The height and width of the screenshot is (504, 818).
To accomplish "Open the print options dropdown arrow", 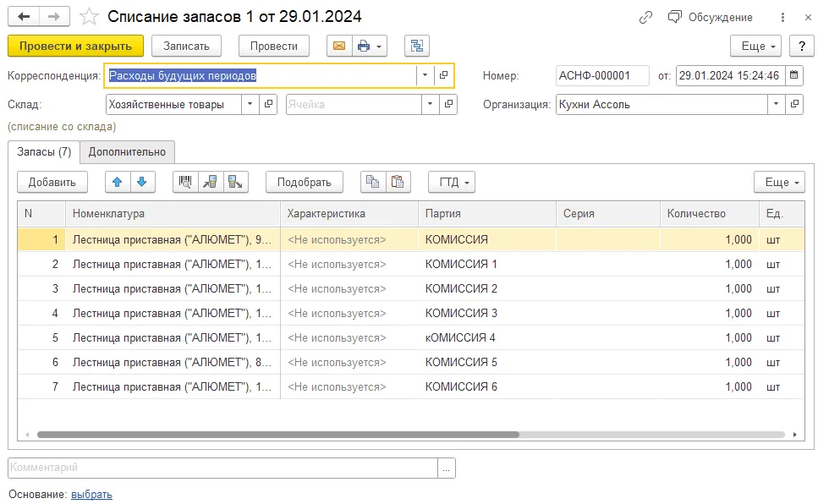I will click(380, 46).
